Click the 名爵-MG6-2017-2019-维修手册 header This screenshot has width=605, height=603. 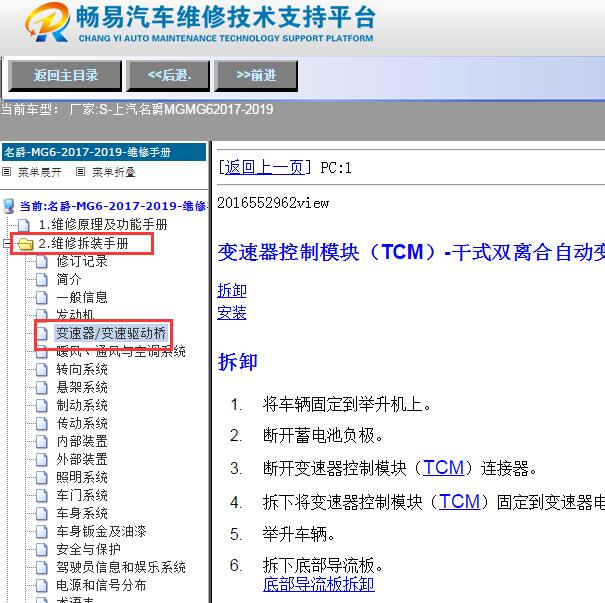click(x=104, y=152)
